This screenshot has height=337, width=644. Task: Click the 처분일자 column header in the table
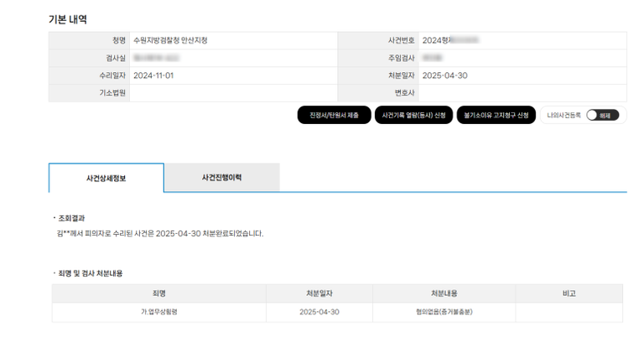coord(319,293)
